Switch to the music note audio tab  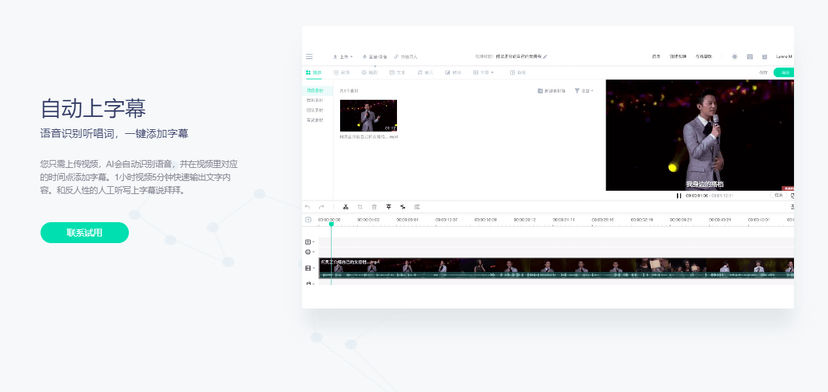click(425, 72)
